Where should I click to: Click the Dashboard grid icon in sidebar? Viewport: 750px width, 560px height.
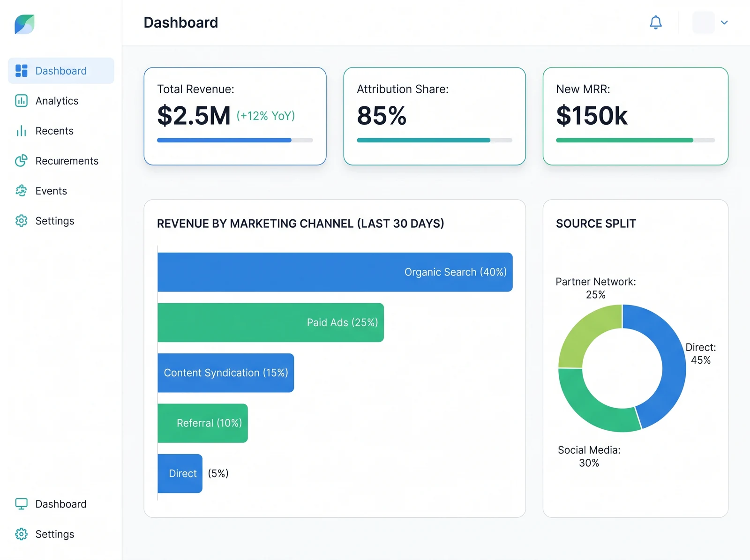(22, 71)
